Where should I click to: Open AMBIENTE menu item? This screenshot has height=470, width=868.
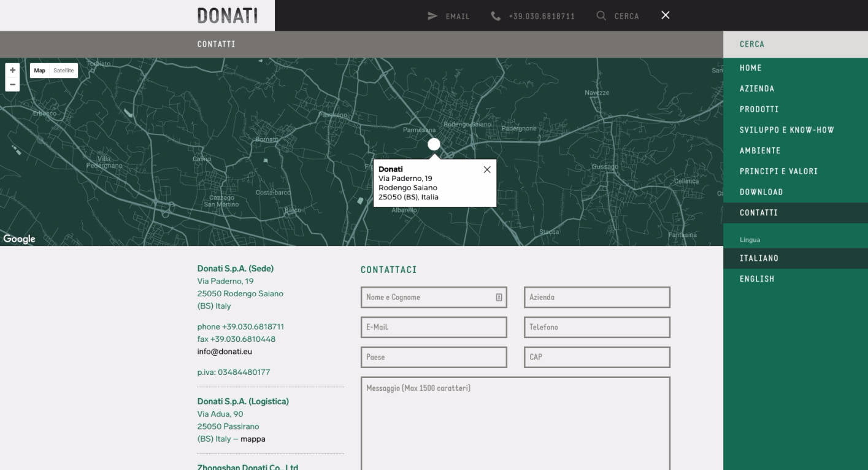tap(796, 151)
